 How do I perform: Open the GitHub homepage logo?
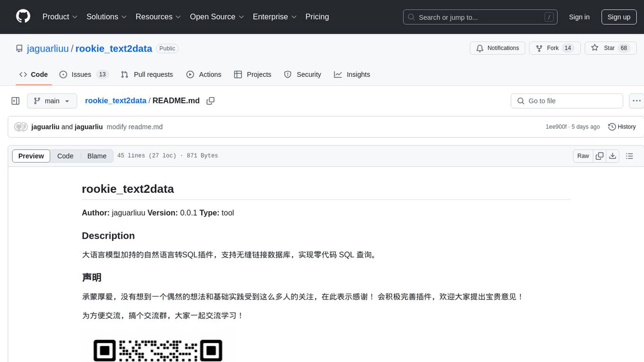pos(23,17)
